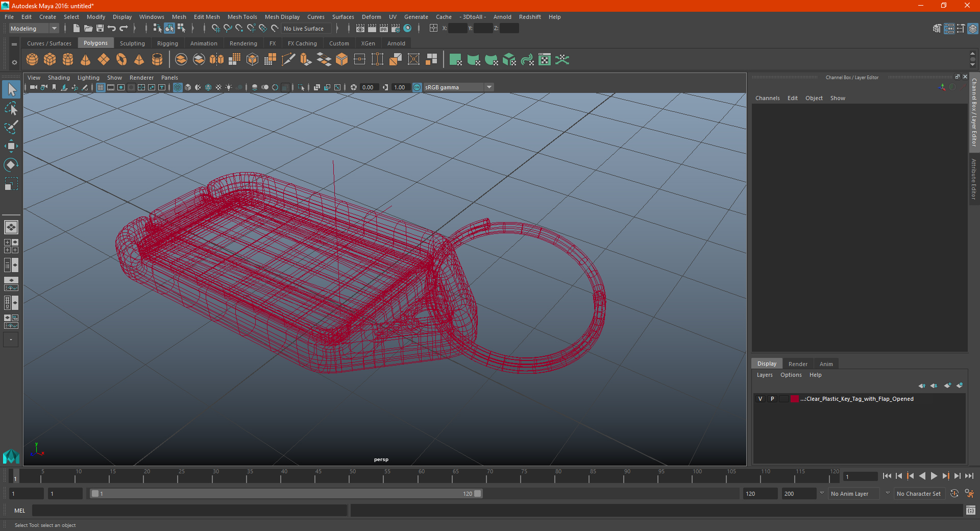The image size is (980, 531).
Task: Create a polygon cone from shelf
Action: 86,60
